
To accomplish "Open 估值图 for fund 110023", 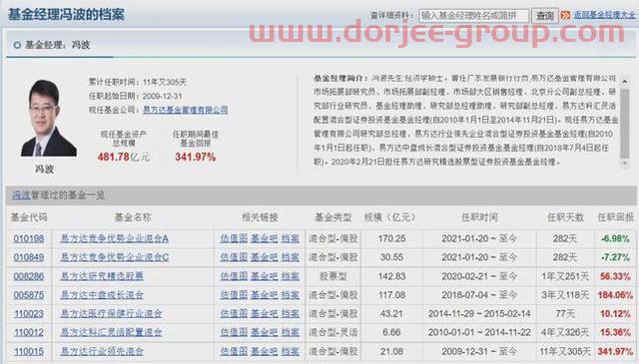I will 234,314.
